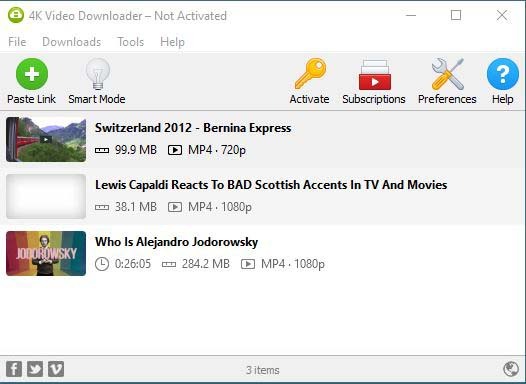Select the Switzerland 2012 Bernina Express thumbnail
Image resolution: width=526 pixels, height=384 pixels.
coord(46,139)
